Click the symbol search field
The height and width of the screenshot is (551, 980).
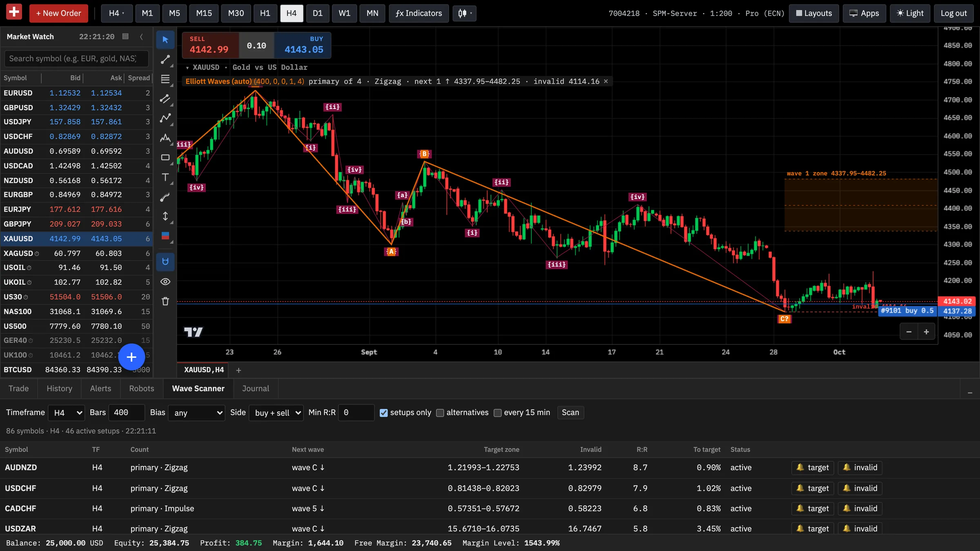pyautogui.click(x=76, y=59)
